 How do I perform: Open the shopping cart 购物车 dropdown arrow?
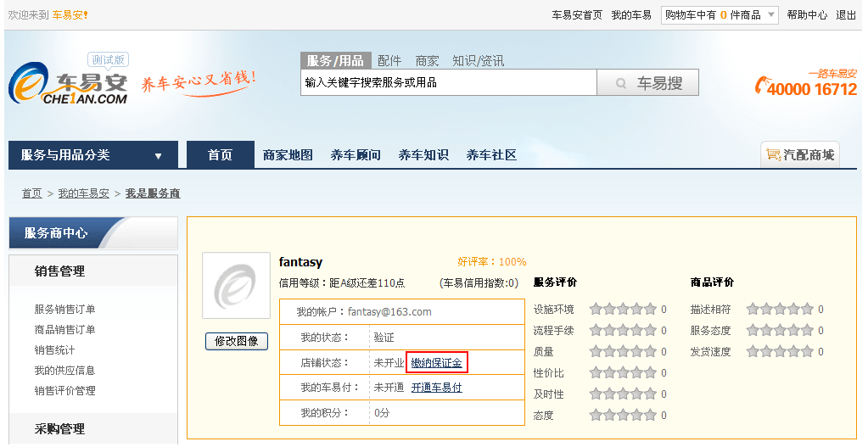(771, 15)
